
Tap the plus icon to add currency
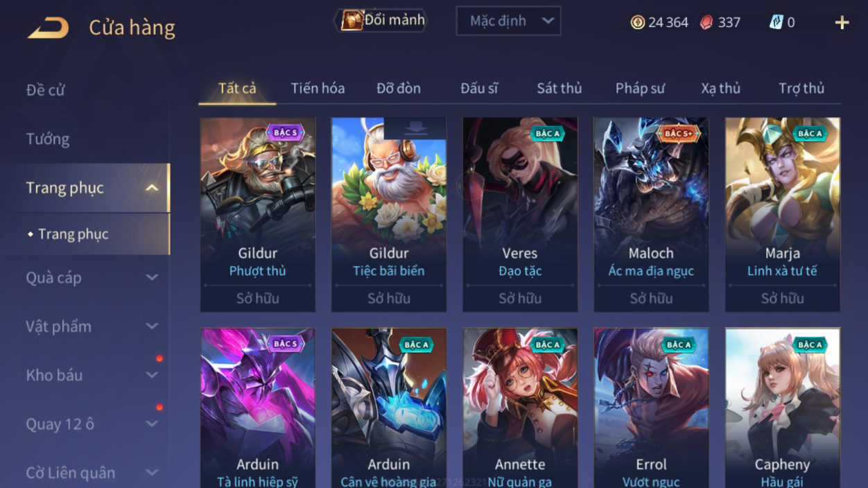842,23
